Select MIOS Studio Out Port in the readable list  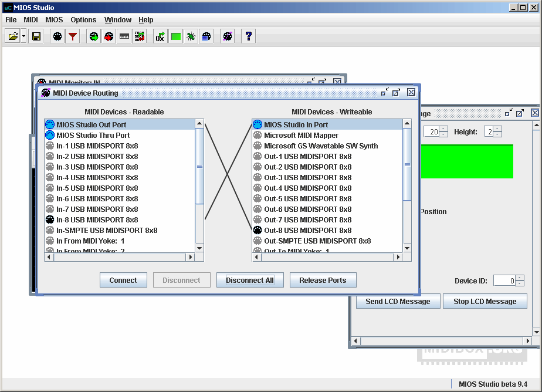(x=120, y=124)
